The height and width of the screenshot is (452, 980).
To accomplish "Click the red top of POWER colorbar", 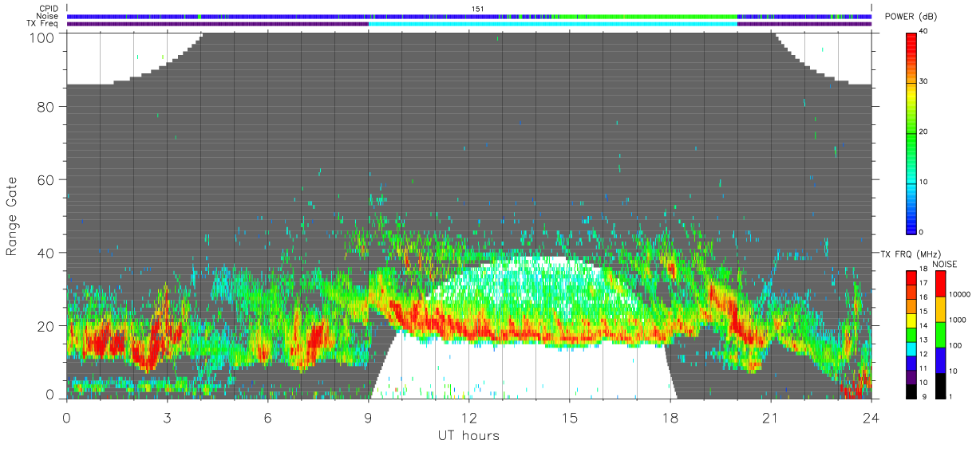I will 912,38.
